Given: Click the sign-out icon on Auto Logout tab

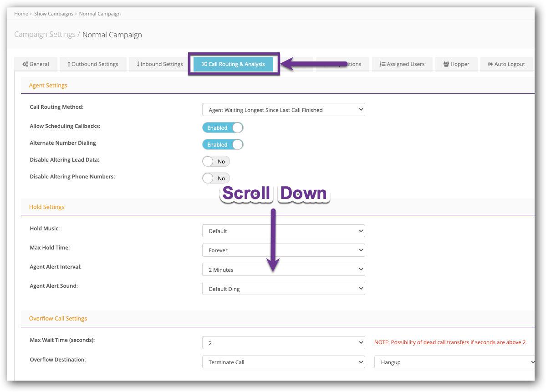Looking at the screenshot, I should point(490,64).
